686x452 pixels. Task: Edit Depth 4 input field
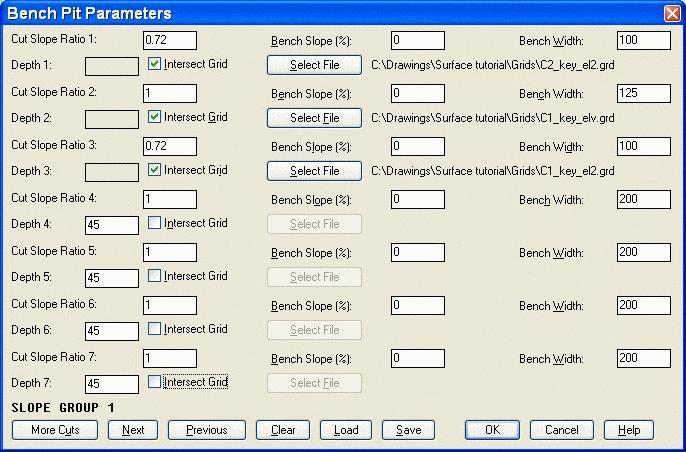coord(112,225)
